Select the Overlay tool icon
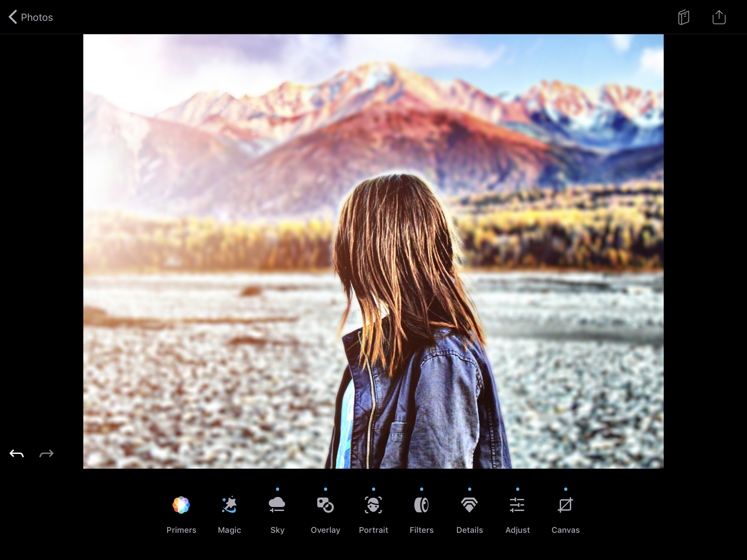Image resolution: width=747 pixels, height=560 pixels. click(325, 505)
